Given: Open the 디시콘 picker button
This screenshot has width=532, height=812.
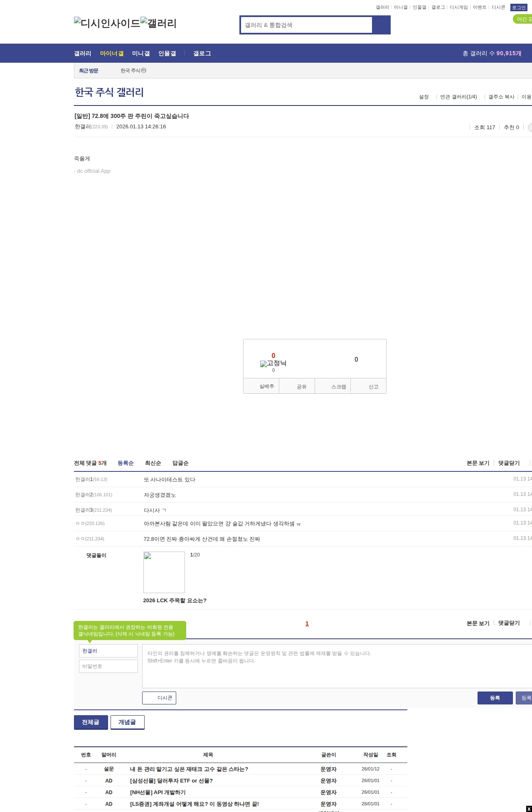Looking at the screenshot, I should [159, 698].
